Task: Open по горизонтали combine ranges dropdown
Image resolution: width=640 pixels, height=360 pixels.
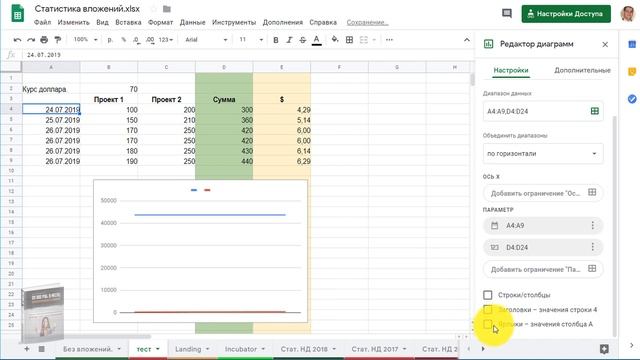Action: coord(543,153)
